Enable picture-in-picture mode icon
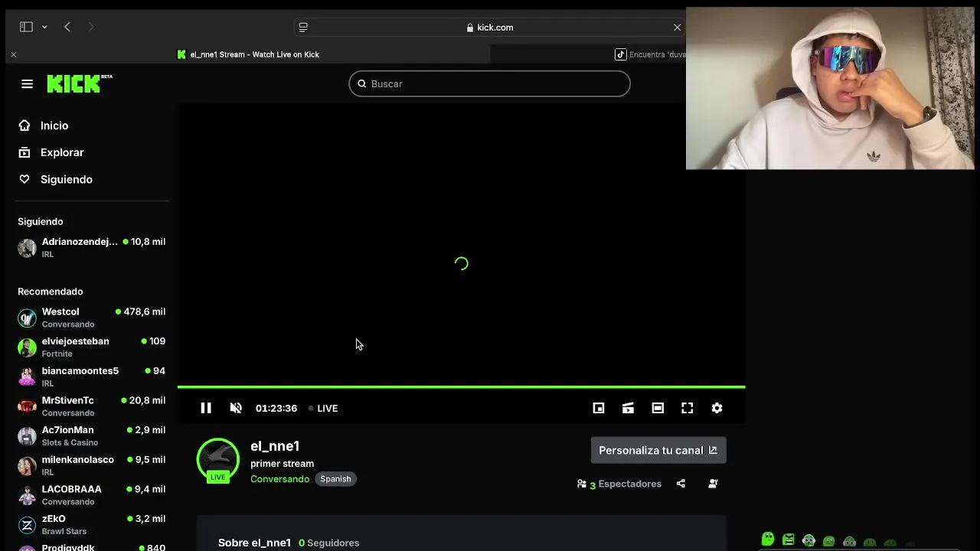The height and width of the screenshot is (551, 980). pos(599,408)
